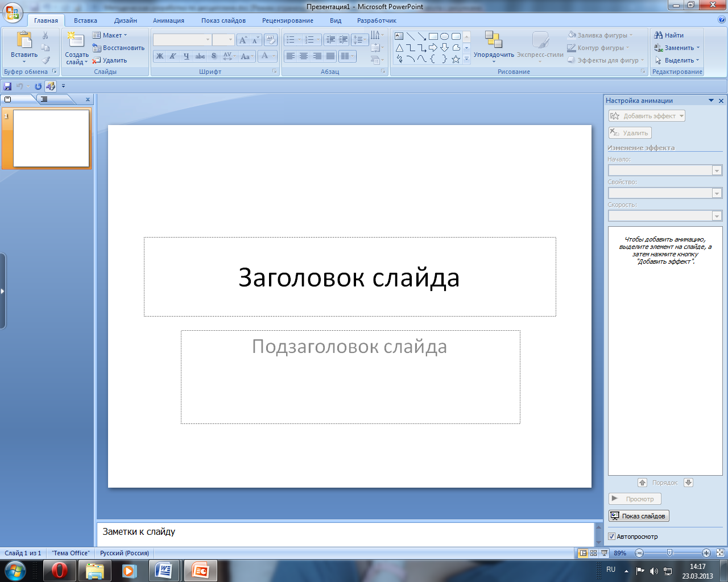The width and height of the screenshot is (728, 582).
Task: Select the 5-Point Star shape
Action: tap(456, 59)
